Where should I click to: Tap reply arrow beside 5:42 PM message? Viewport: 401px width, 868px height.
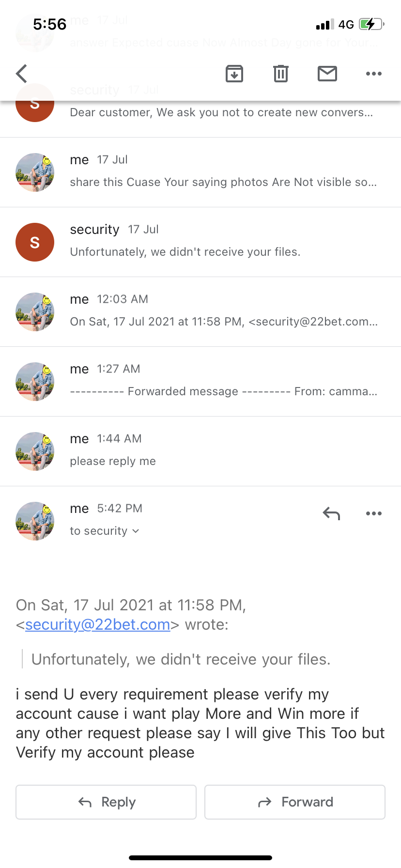331,513
